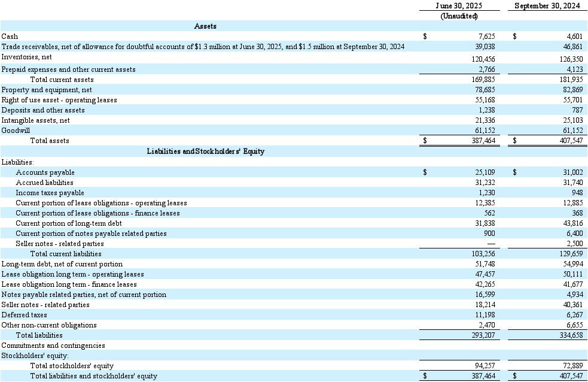Select Total liabilities value 293,207
Viewport: 588px width, 382px height.
[x=482, y=335]
